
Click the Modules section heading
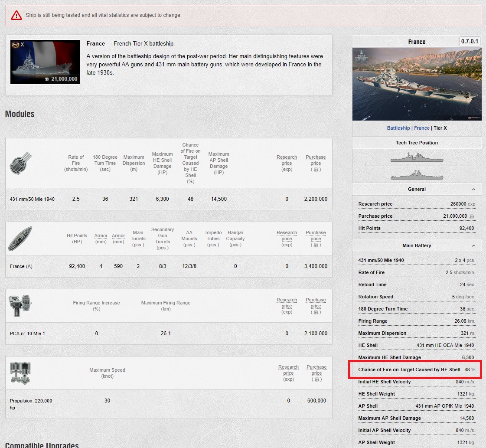tap(20, 114)
